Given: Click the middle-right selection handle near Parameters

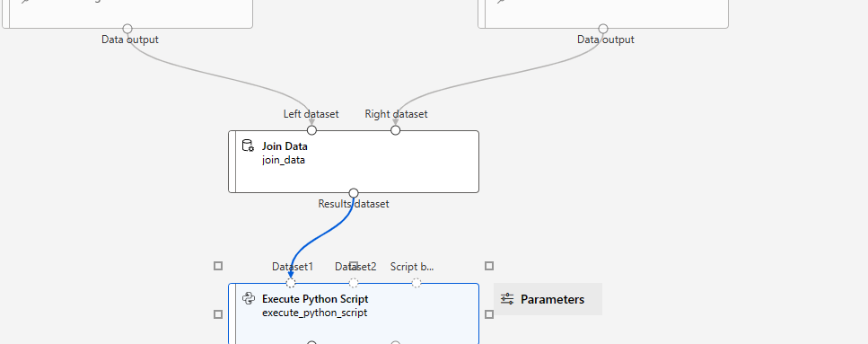Looking at the screenshot, I should click(x=489, y=314).
